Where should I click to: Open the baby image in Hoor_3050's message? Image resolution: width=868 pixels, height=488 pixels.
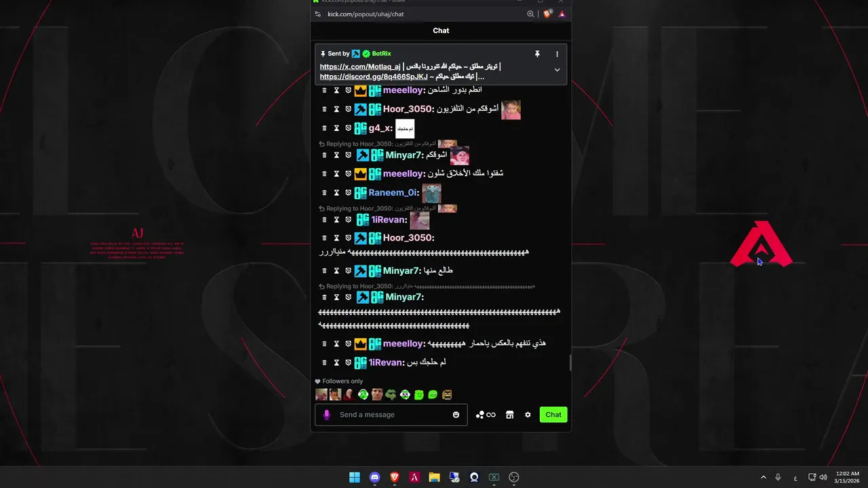click(x=511, y=109)
